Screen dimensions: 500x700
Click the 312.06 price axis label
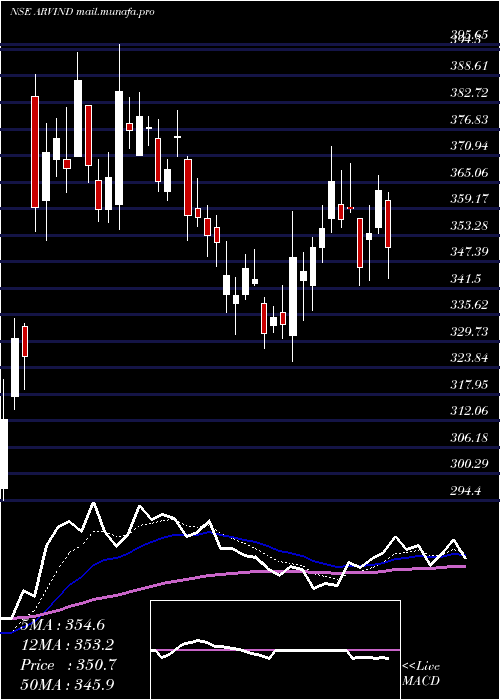tap(469, 411)
